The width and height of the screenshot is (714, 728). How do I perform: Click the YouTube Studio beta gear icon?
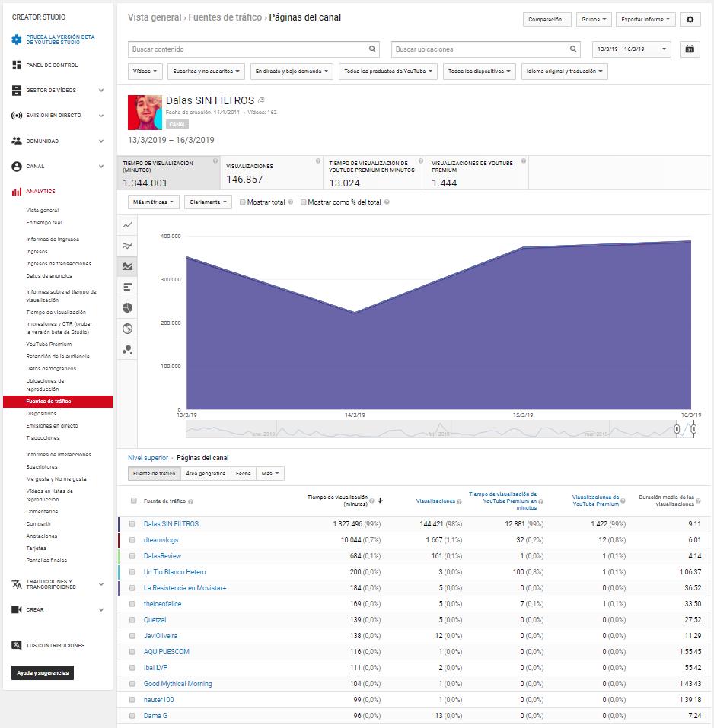click(17, 40)
